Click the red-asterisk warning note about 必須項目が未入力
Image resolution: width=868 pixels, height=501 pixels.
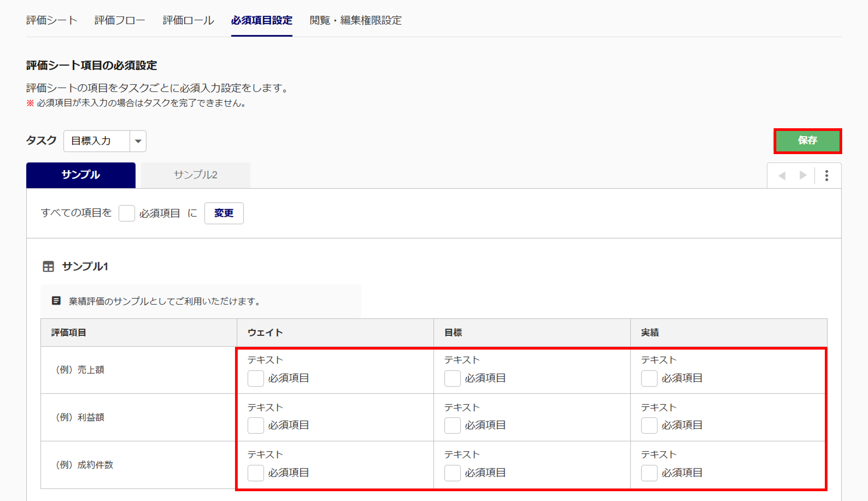click(136, 103)
